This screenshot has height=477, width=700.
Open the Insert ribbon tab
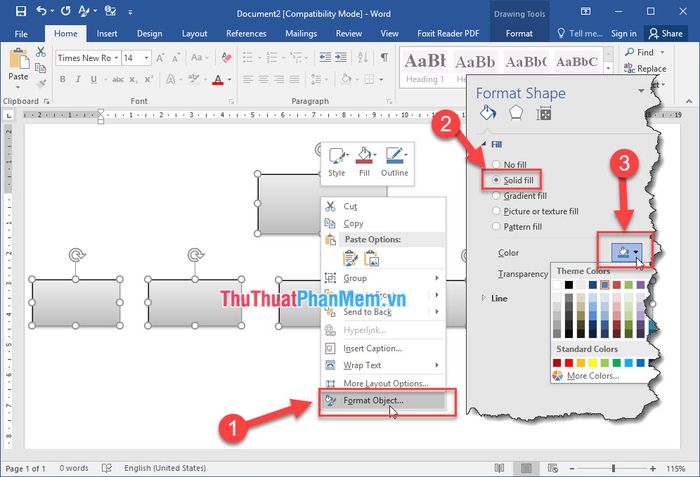tap(107, 33)
